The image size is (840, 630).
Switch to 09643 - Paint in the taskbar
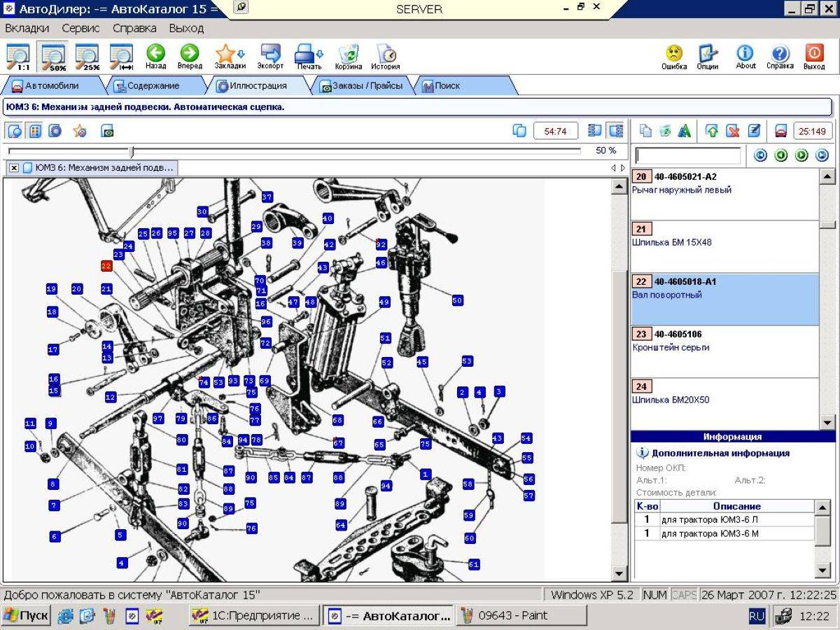tap(522, 616)
